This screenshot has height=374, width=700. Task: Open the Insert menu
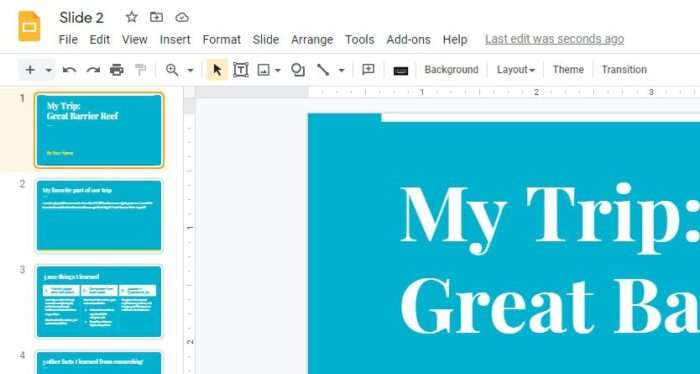[x=175, y=40]
